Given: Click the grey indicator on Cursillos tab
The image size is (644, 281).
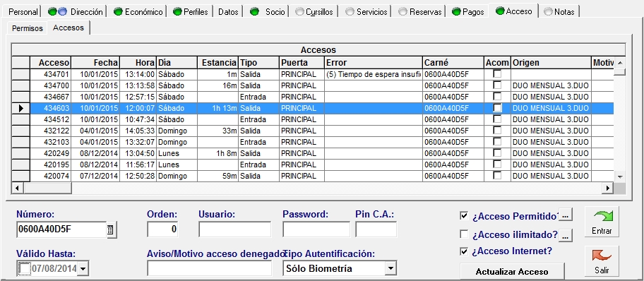Looking at the screenshot, I should [x=300, y=12].
